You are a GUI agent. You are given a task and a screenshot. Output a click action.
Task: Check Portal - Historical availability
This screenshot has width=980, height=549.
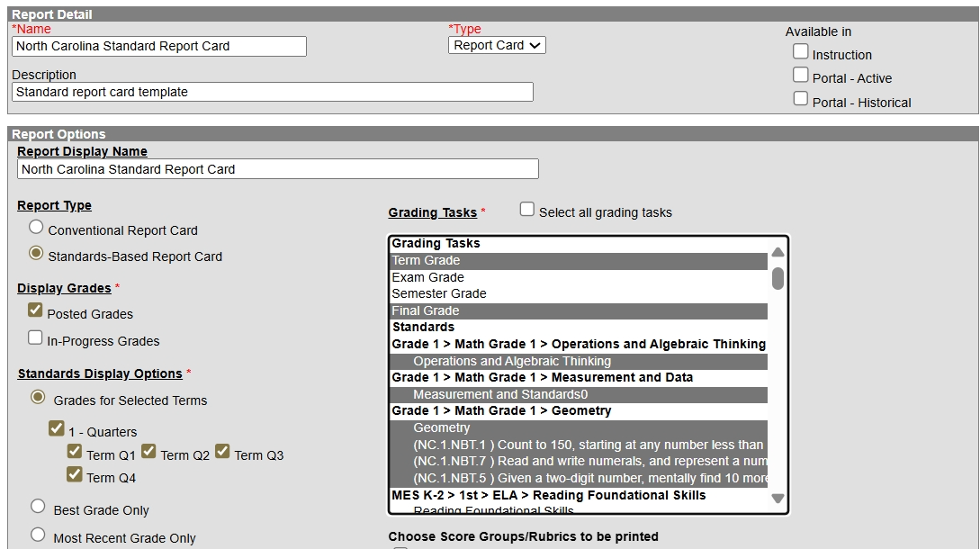point(801,99)
